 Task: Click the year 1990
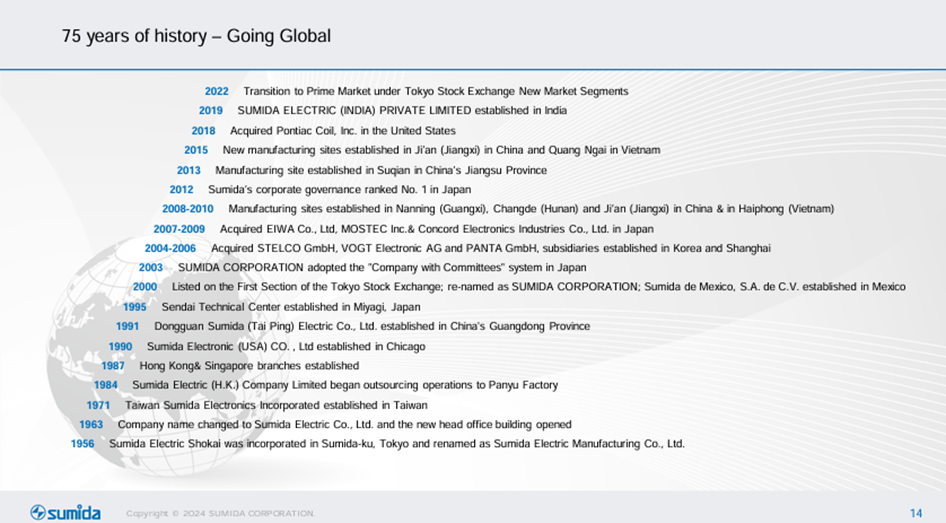[x=120, y=346]
